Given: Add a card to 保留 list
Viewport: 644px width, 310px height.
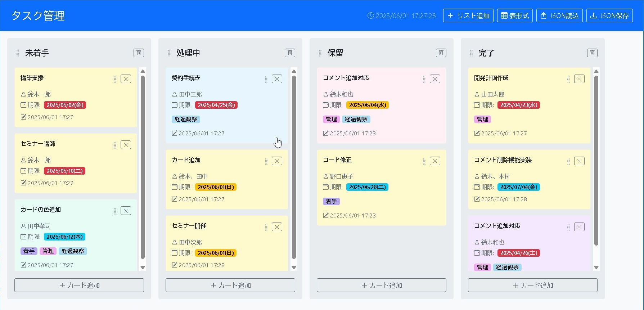Looking at the screenshot, I should (x=382, y=285).
